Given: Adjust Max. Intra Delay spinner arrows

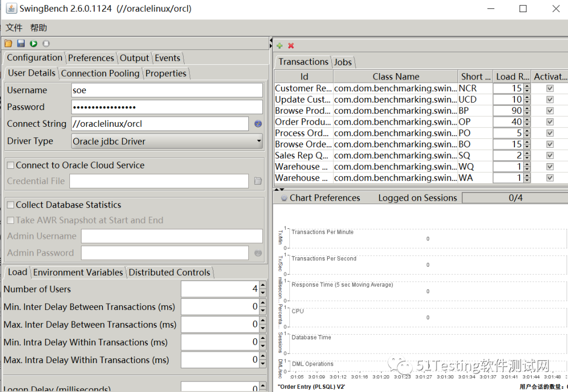Looking at the screenshot, I should point(263,360).
